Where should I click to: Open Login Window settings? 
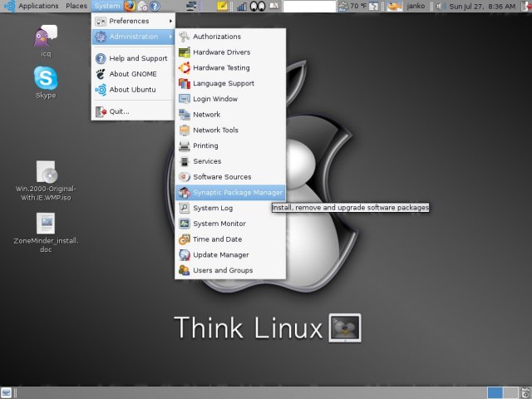click(230, 99)
